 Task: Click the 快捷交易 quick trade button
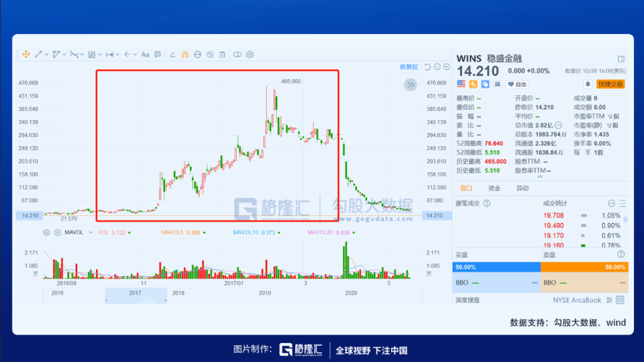coord(611,84)
